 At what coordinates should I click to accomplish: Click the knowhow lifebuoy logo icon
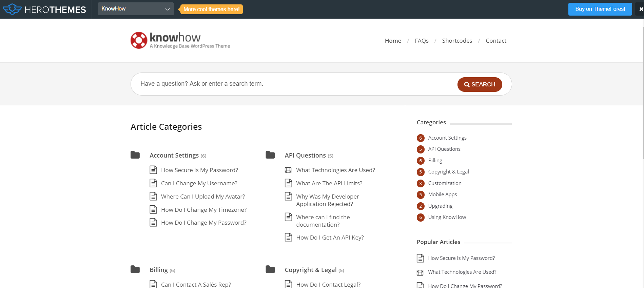point(139,40)
